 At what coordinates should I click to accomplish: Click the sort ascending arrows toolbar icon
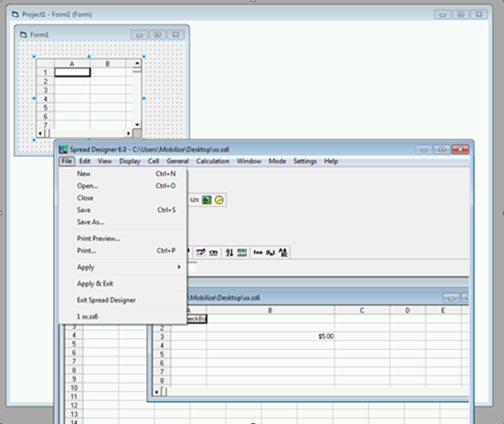pyautogui.click(x=229, y=253)
